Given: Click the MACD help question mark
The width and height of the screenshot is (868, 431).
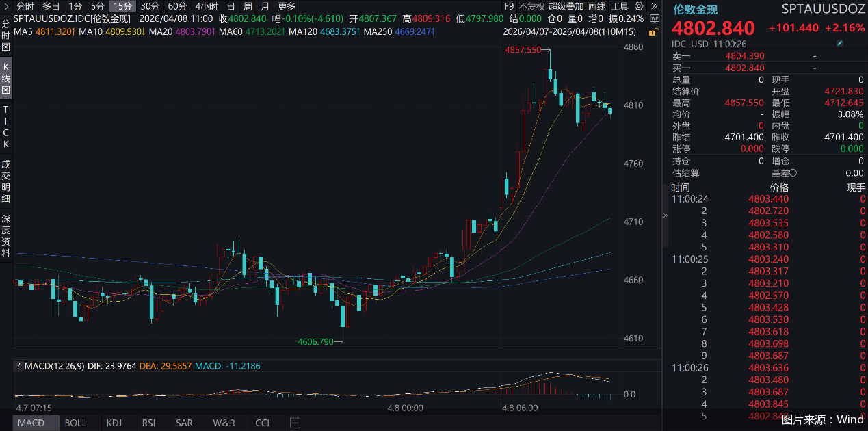Looking at the screenshot, I should pos(18,367).
